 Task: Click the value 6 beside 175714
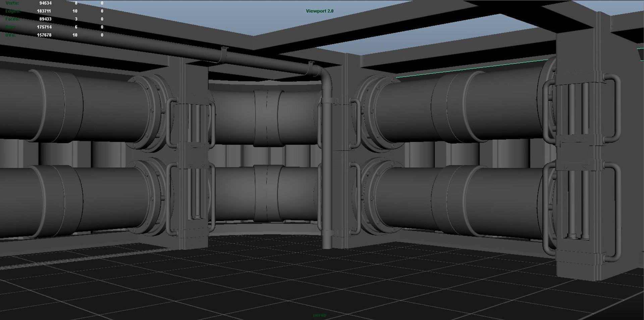click(76, 27)
